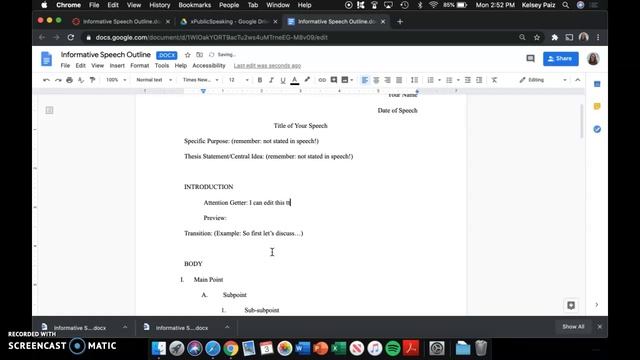
Task: Activate the paint format tool
Action: [92, 80]
